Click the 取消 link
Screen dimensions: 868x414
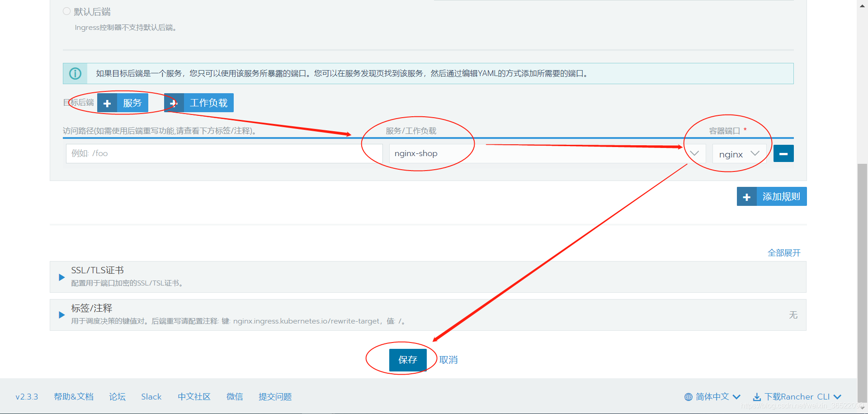[448, 360]
